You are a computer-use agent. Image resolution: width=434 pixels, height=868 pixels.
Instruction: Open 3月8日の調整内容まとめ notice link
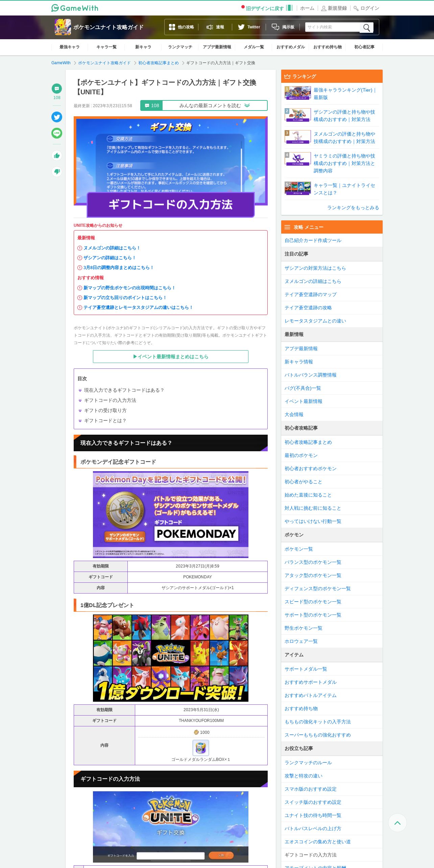tap(118, 267)
